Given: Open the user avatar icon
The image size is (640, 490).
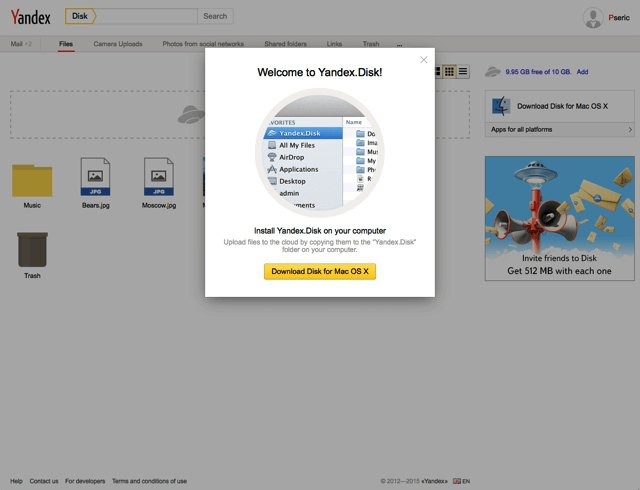Looking at the screenshot, I should point(593,18).
